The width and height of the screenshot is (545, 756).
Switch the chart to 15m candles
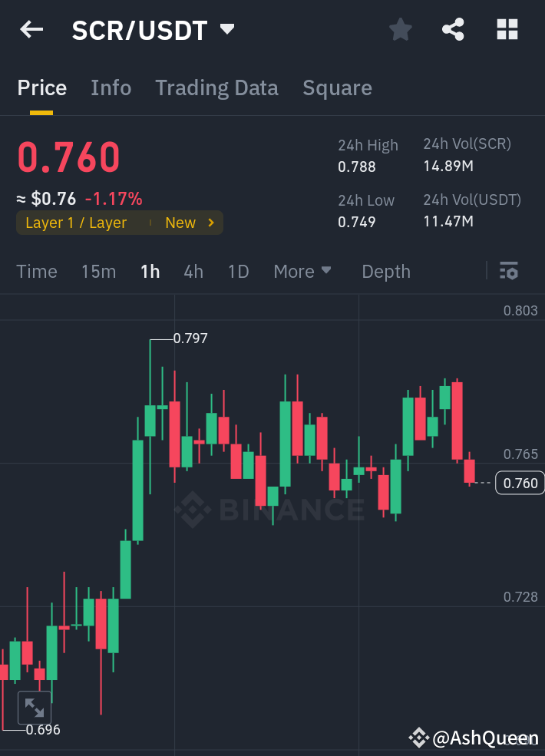tap(98, 271)
